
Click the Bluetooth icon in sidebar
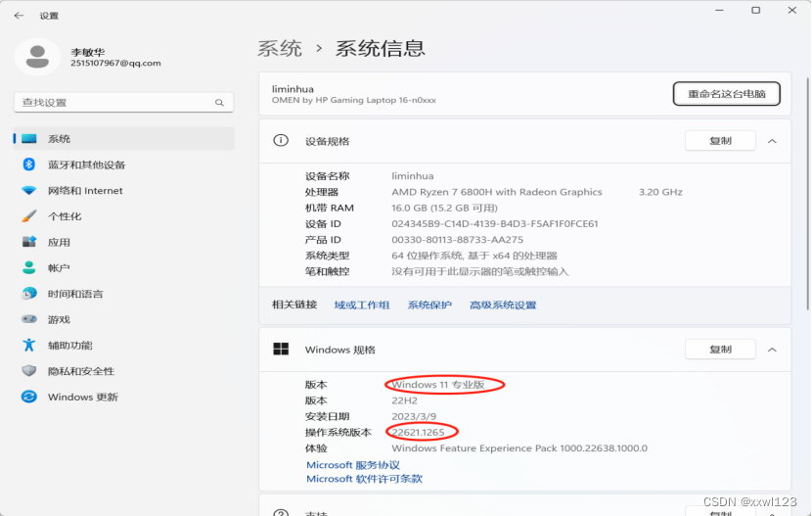(29, 164)
